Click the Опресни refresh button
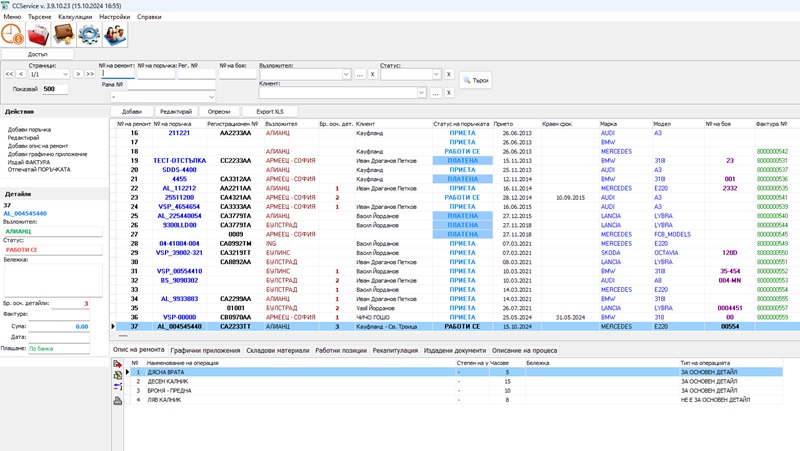 (219, 111)
